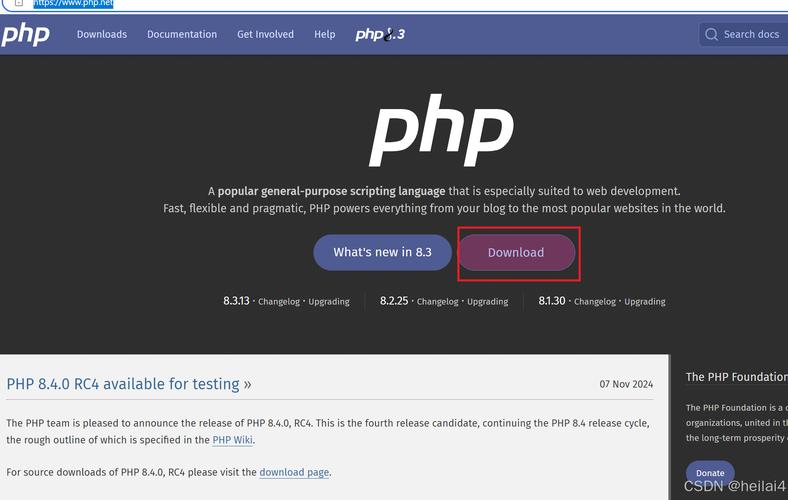Click the site info icon beside URL
Screen dimensions: 788x500
click(18, 4)
